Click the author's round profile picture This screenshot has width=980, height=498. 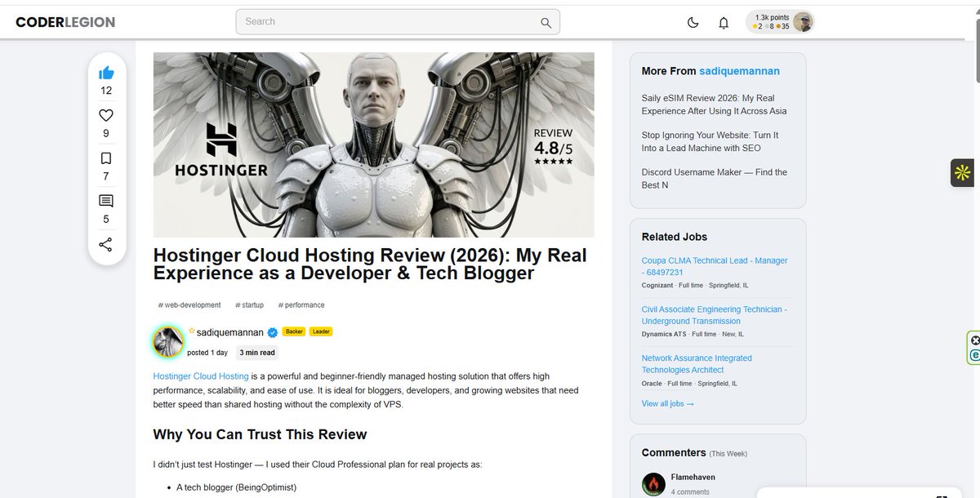tap(168, 342)
